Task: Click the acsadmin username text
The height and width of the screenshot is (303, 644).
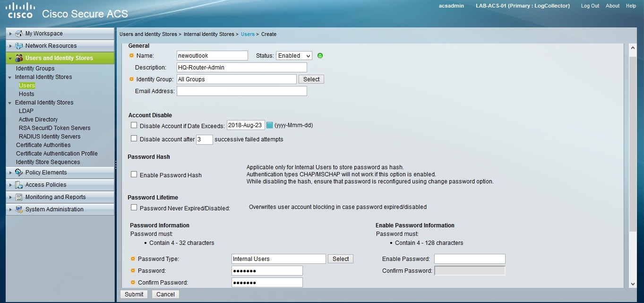Action: coord(451,6)
